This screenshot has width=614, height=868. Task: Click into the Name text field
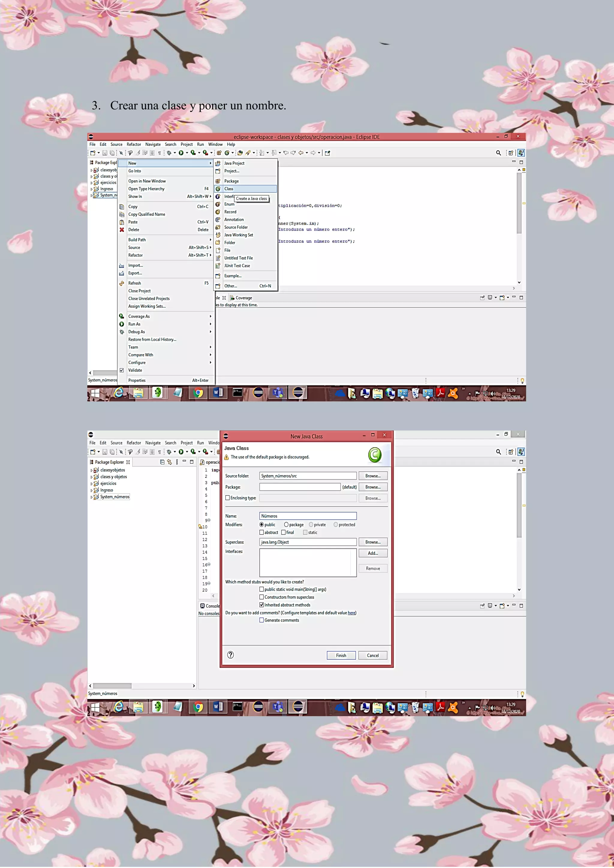pyautogui.click(x=308, y=516)
